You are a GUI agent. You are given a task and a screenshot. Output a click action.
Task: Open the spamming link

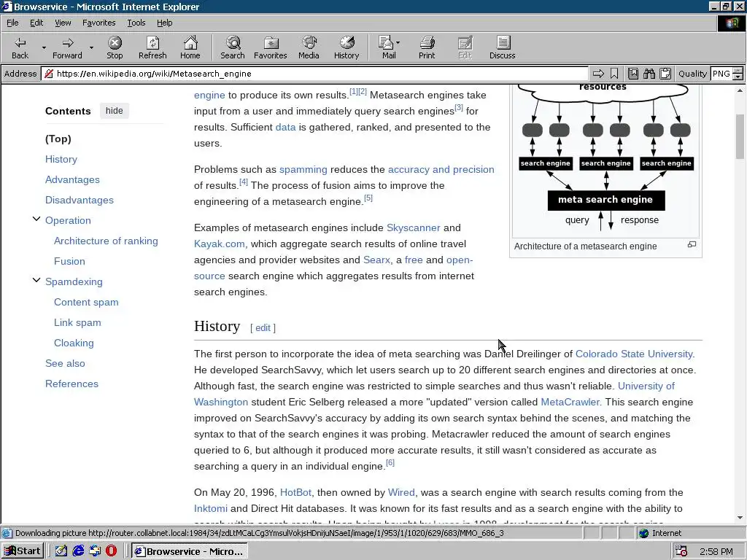pyautogui.click(x=303, y=169)
